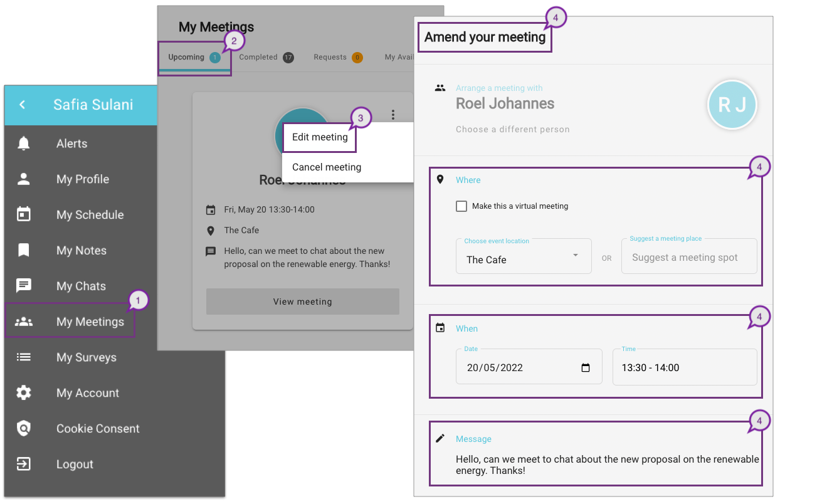Click Choose a different person link
The width and height of the screenshot is (827, 504).
tap(512, 129)
